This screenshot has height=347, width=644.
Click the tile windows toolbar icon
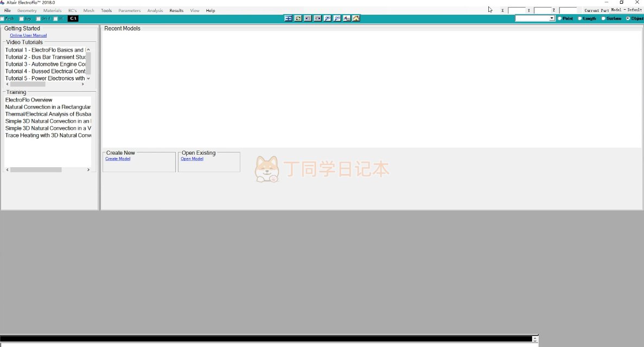[x=289, y=18]
